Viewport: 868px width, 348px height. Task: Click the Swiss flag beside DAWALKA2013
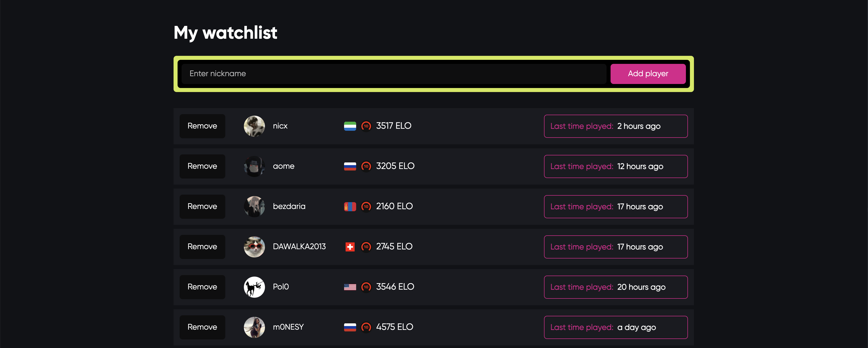pos(350,246)
